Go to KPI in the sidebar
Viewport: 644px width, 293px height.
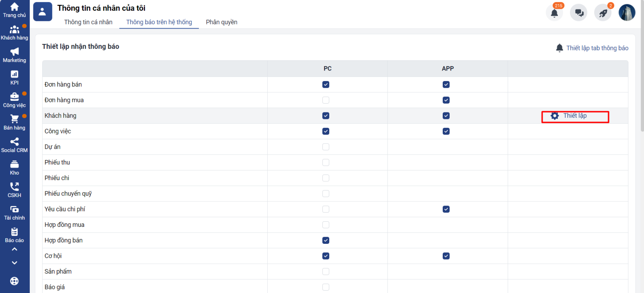pyautogui.click(x=14, y=75)
